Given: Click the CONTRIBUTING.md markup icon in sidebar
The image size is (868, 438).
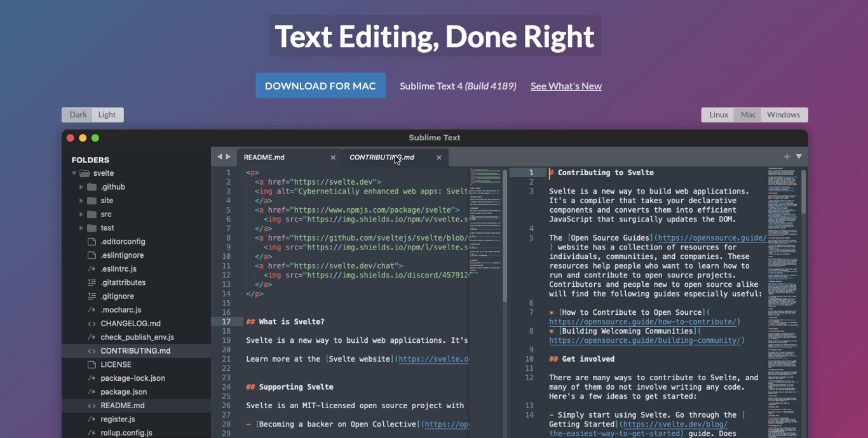Looking at the screenshot, I should click(92, 351).
